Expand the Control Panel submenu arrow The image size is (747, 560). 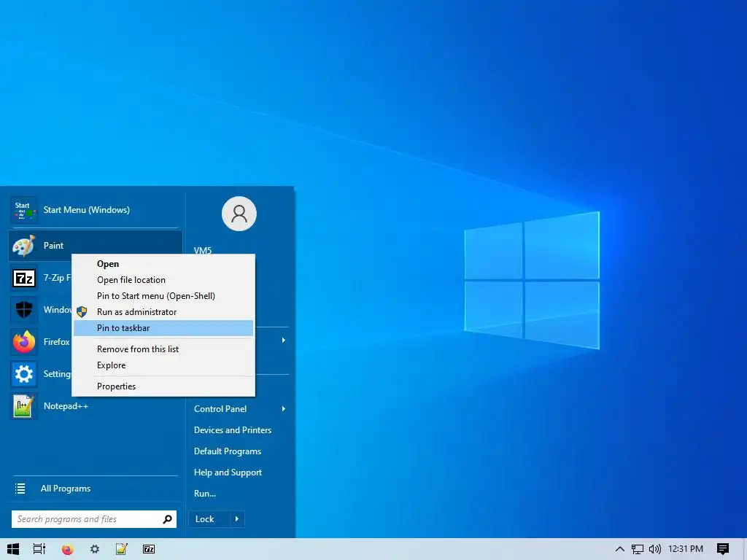pyautogui.click(x=284, y=408)
